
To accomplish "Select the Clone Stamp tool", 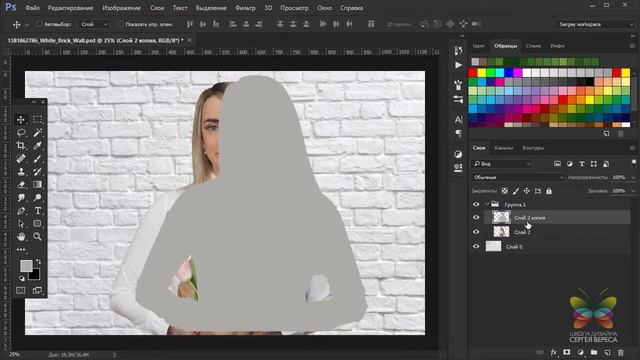I will pos(21,172).
